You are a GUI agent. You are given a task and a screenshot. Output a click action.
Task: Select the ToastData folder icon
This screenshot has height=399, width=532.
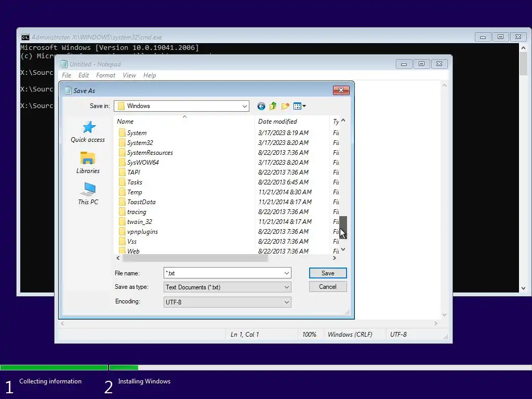click(122, 202)
